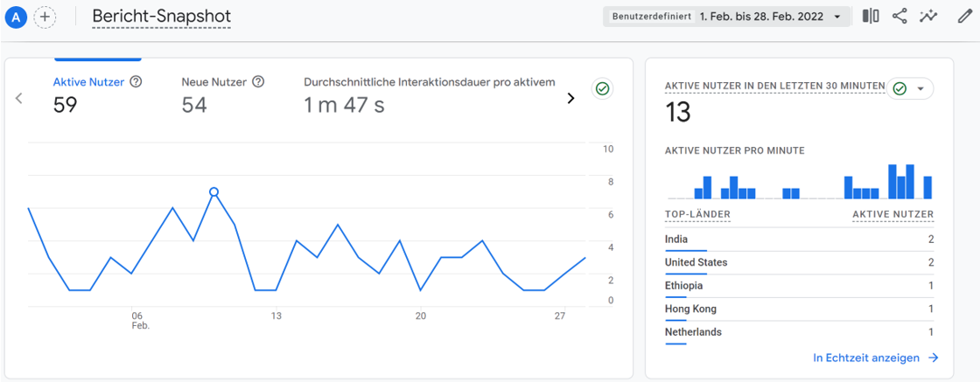Select the Netherlands country row
Screen dimensions: 980x382
tap(800, 332)
